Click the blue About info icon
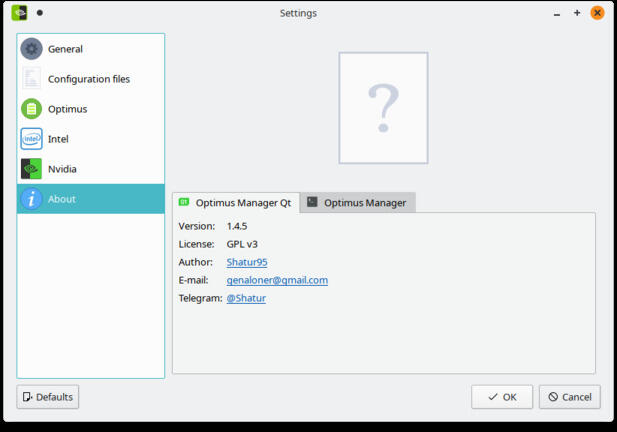 pos(31,199)
